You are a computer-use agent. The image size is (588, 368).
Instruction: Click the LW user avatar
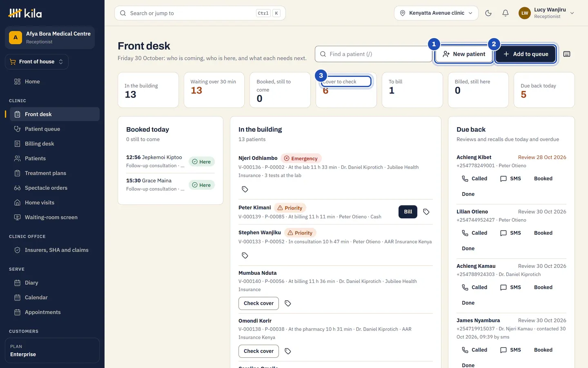point(525,13)
